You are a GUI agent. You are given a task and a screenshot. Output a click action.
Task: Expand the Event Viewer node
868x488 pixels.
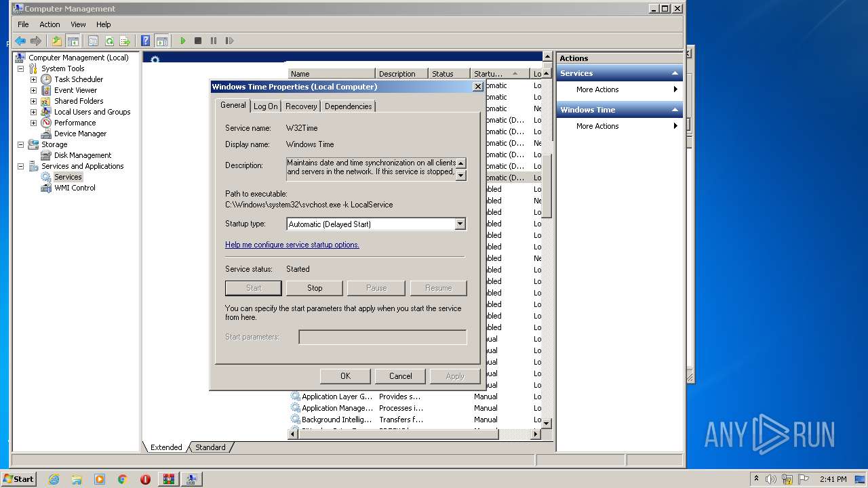click(x=33, y=90)
